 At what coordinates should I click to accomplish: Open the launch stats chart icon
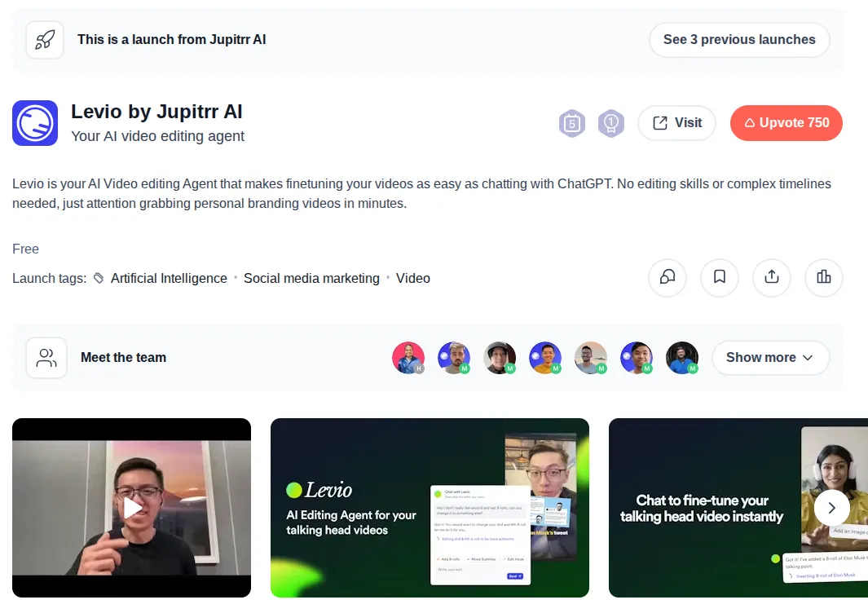(x=824, y=278)
